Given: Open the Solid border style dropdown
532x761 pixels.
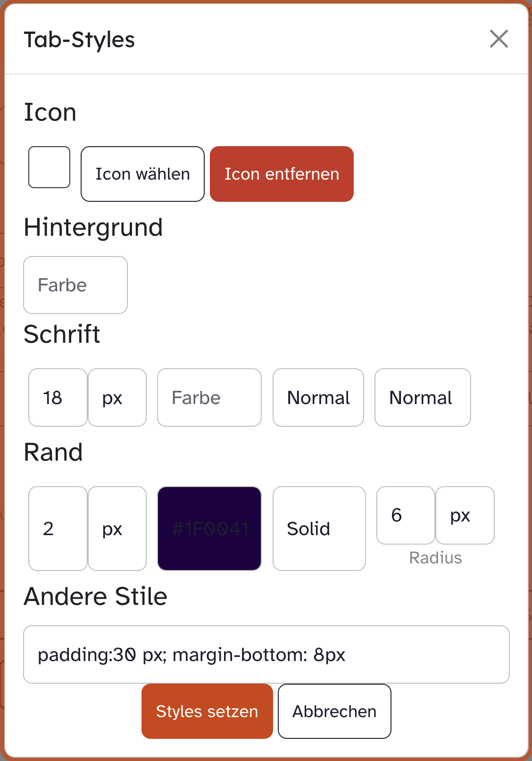Looking at the screenshot, I should [319, 529].
